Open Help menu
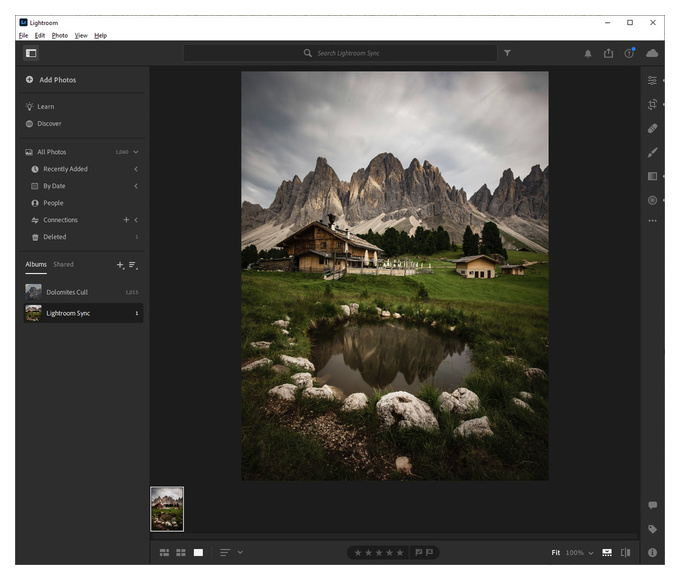 100,36
